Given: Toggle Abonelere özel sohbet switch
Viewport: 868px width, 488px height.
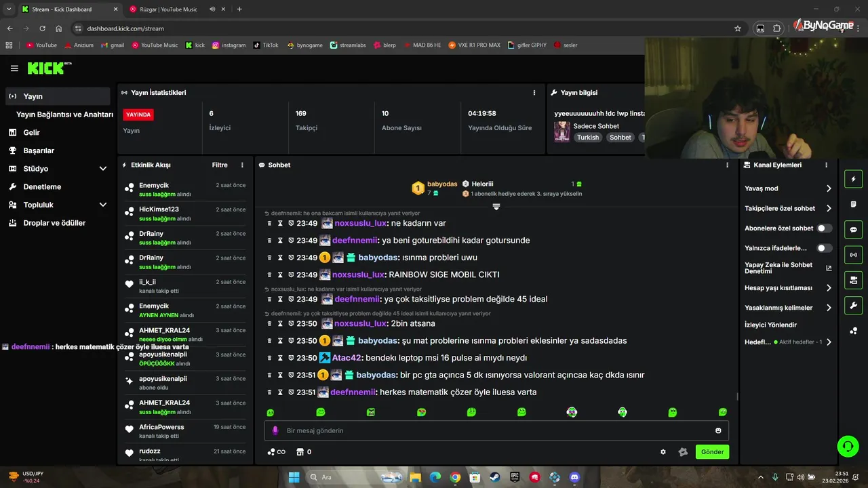Looking at the screenshot, I should click(x=824, y=228).
